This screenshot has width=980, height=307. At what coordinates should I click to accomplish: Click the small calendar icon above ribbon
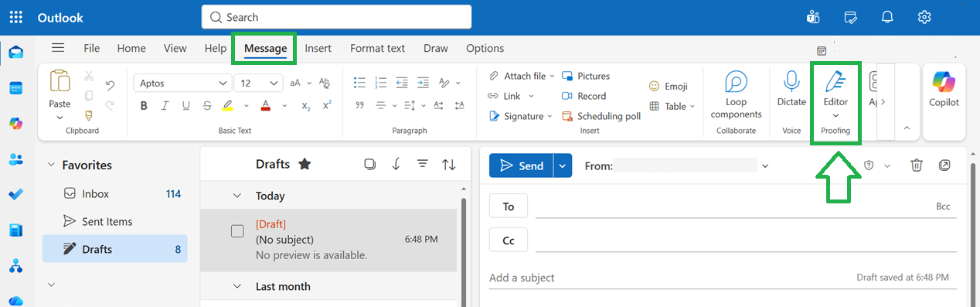[822, 51]
